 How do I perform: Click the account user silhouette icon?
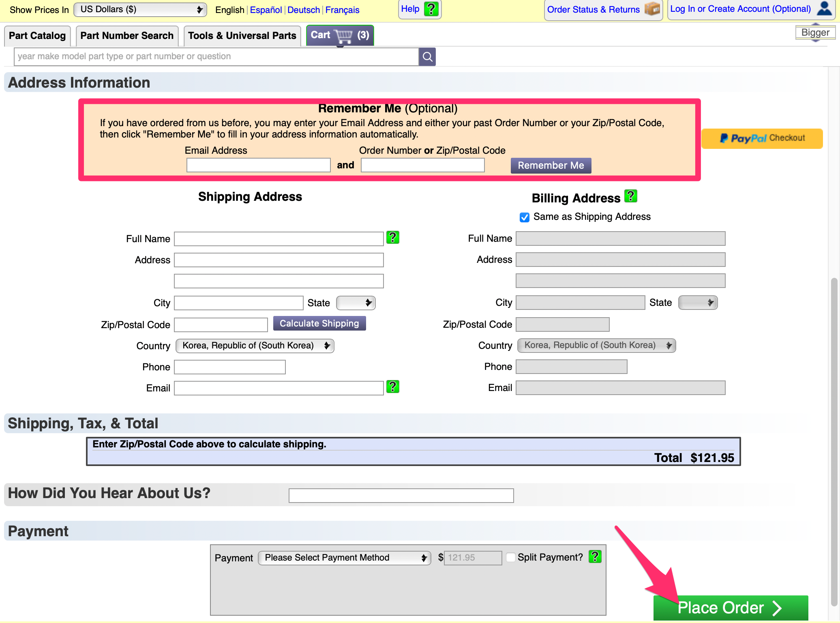point(824,9)
